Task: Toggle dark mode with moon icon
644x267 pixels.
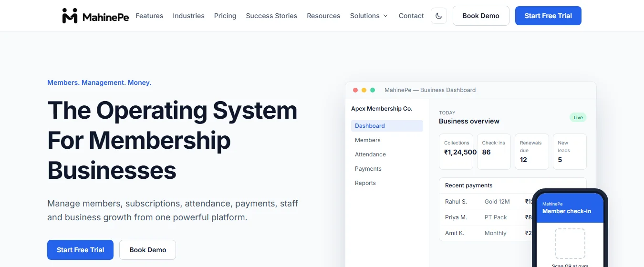Action: coord(439,16)
